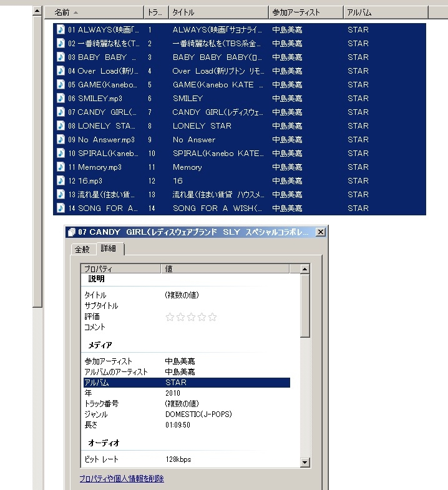Click music file icon for 14 SONG FOR A

[x=61, y=208]
